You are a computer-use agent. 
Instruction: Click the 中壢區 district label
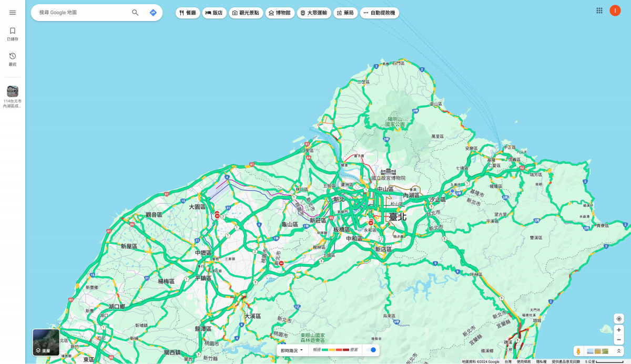click(x=203, y=253)
